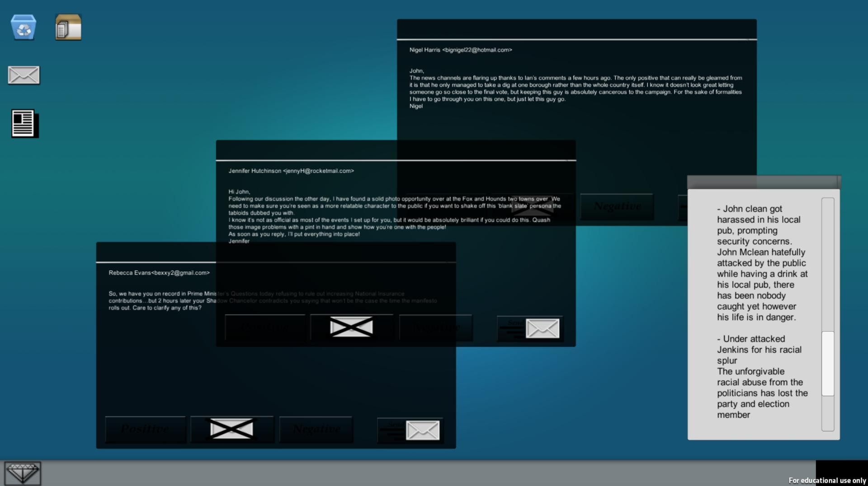Choose Negative reply in Nigel Harris email
The height and width of the screenshot is (486, 868).
pyautogui.click(x=617, y=206)
